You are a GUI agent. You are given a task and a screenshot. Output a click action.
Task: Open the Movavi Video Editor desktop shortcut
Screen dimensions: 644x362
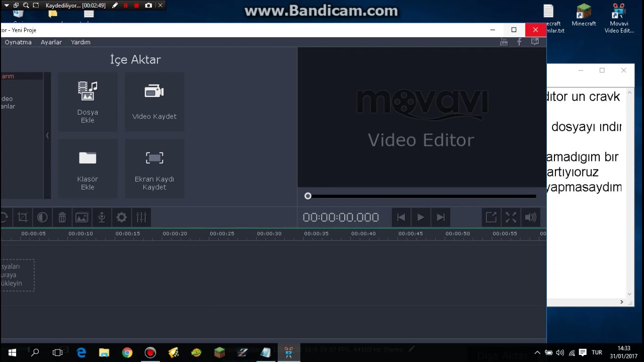[x=619, y=19]
